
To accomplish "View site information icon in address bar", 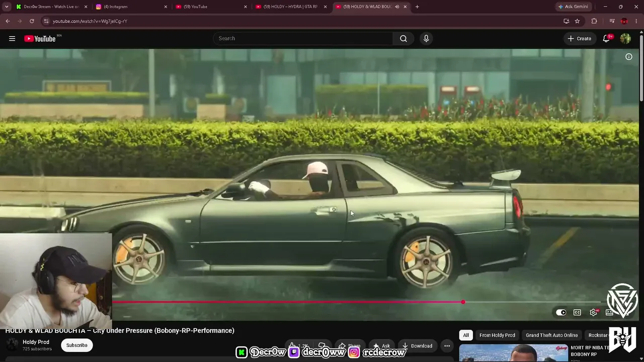I will click(46, 21).
